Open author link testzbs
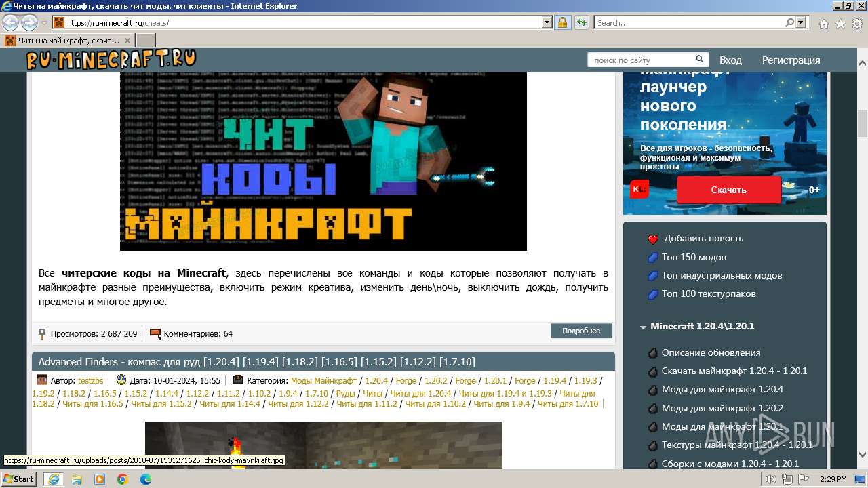Image resolution: width=868 pixels, height=488 pixels. tap(90, 381)
